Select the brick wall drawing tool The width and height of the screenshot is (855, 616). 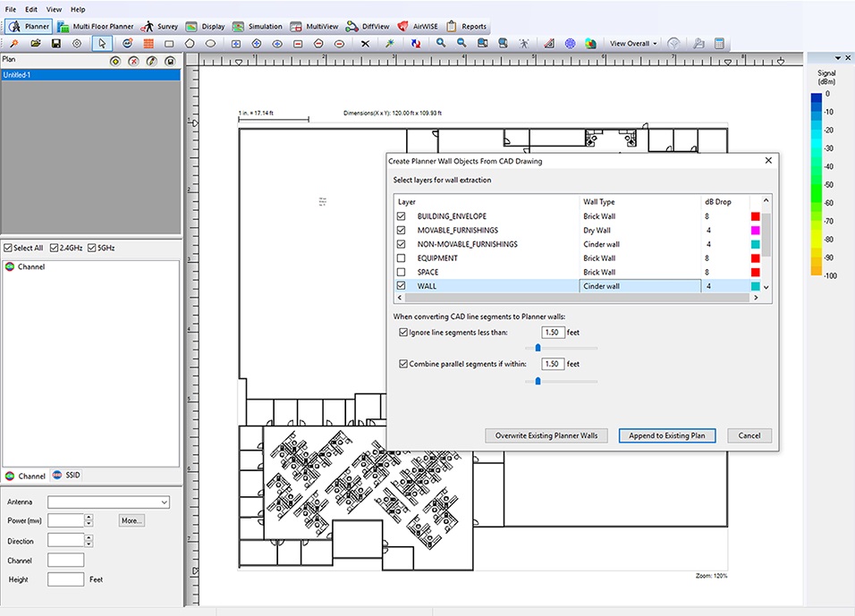click(148, 43)
